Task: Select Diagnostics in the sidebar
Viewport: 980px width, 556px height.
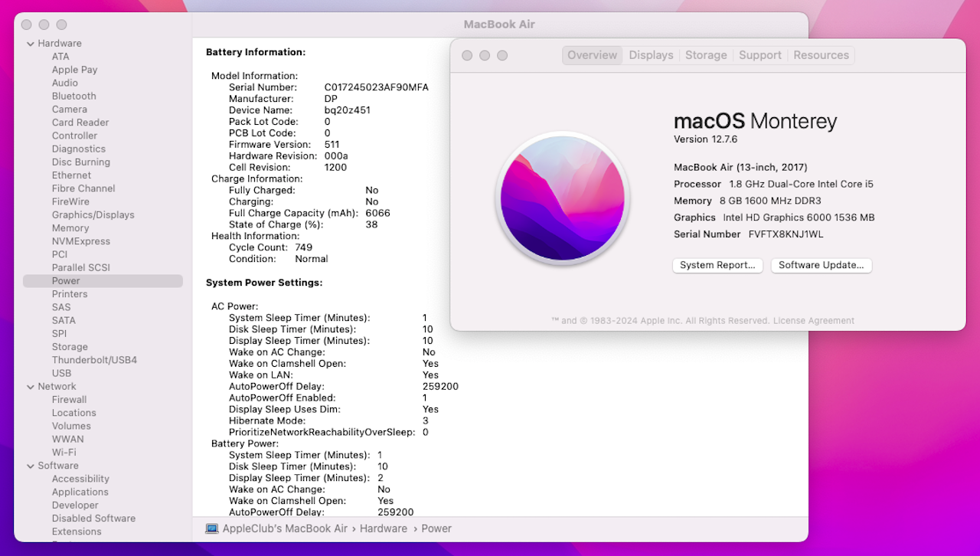Action: [x=79, y=149]
